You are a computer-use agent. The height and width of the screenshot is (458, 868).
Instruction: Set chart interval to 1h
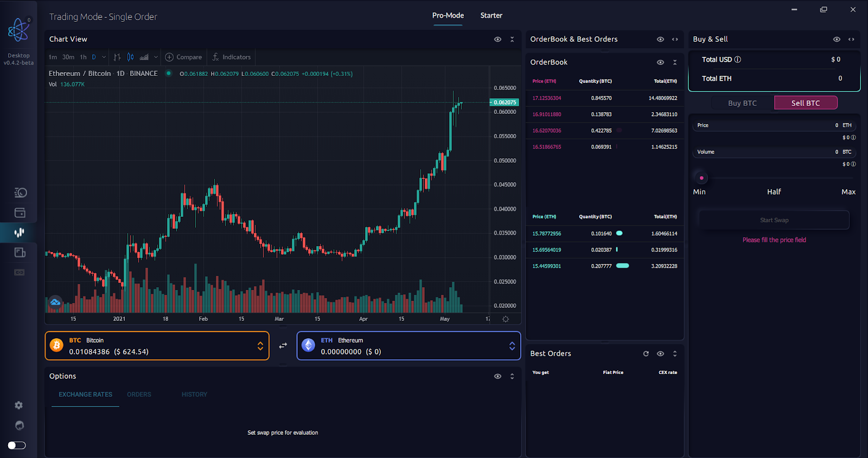pyautogui.click(x=83, y=57)
